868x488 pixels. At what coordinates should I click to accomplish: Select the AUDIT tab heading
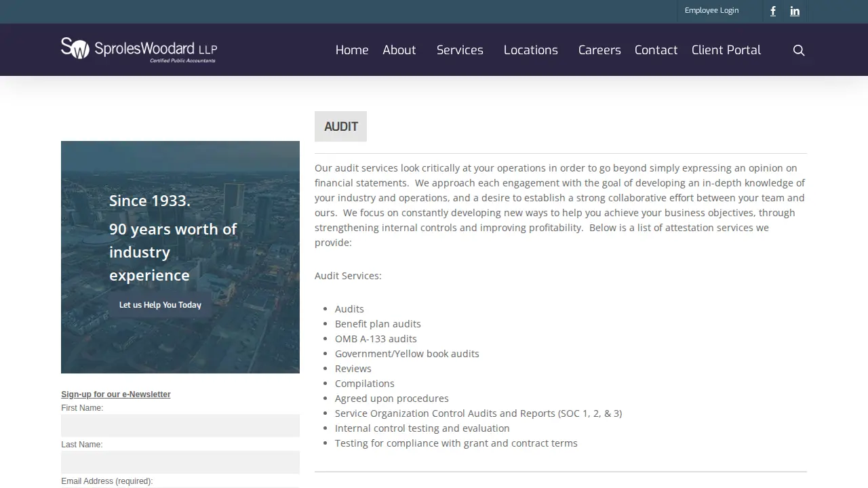340,127
